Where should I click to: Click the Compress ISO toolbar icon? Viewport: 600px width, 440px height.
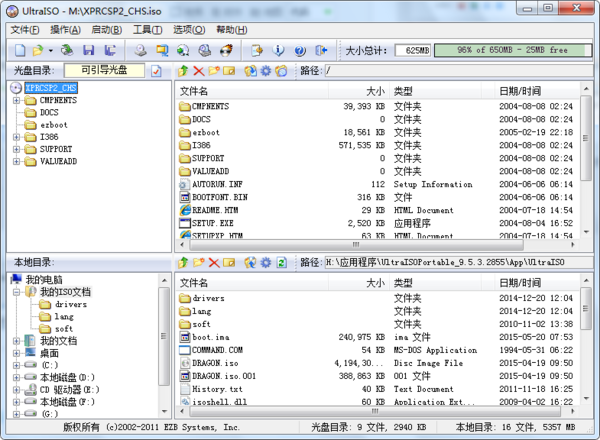click(162, 50)
